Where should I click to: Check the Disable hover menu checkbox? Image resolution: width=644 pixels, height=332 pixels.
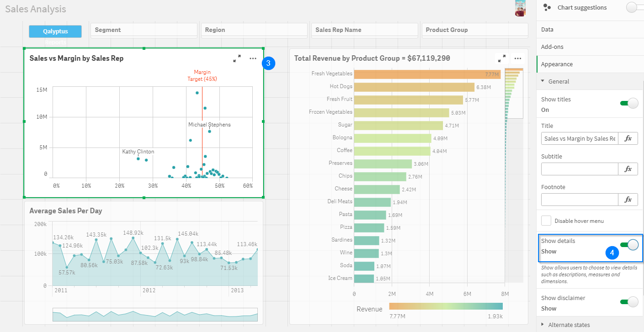click(546, 221)
